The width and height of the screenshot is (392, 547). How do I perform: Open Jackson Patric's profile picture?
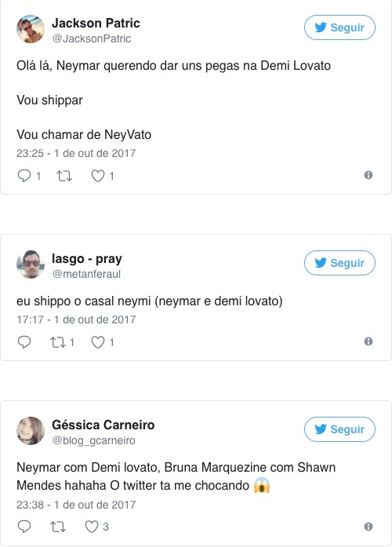click(x=31, y=29)
